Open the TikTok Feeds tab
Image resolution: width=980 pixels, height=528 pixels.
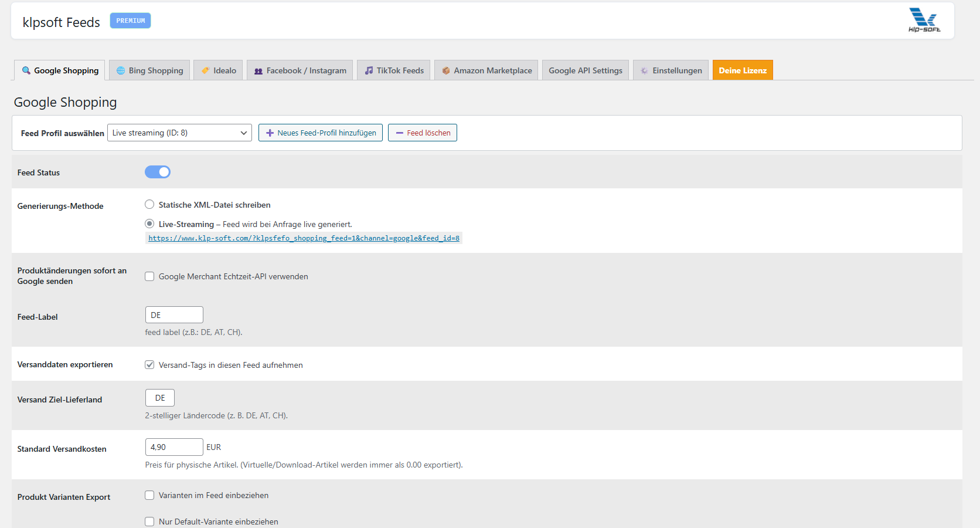(x=394, y=70)
